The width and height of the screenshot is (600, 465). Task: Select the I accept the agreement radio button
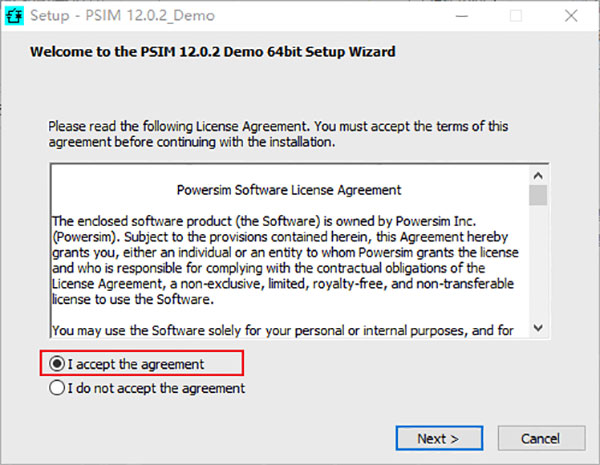[x=57, y=364]
